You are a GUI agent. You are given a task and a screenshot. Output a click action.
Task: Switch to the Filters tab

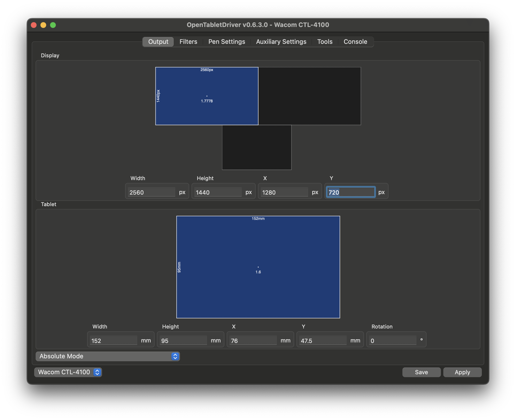(x=188, y=42)
